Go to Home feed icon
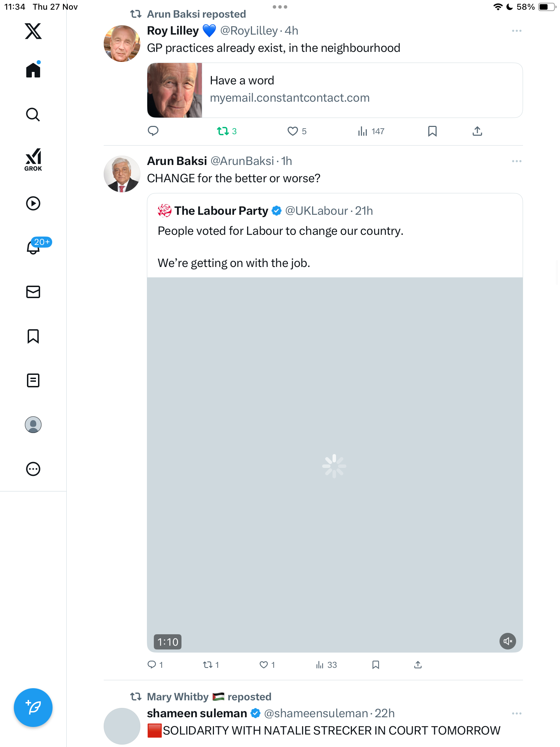 pyautogui.click(x=33, y=70)
